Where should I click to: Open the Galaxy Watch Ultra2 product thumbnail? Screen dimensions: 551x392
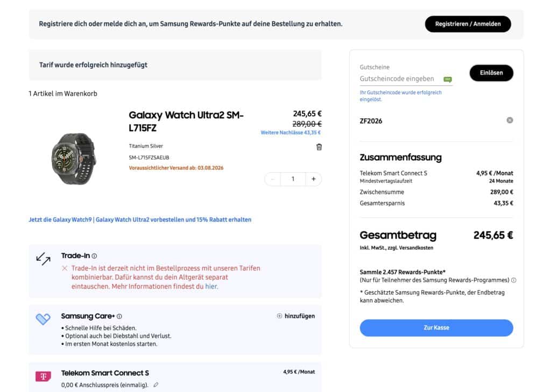[74, 159]
